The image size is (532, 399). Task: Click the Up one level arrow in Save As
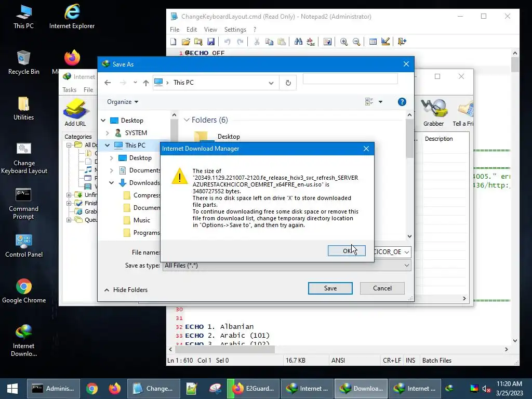tap(146, 83)
